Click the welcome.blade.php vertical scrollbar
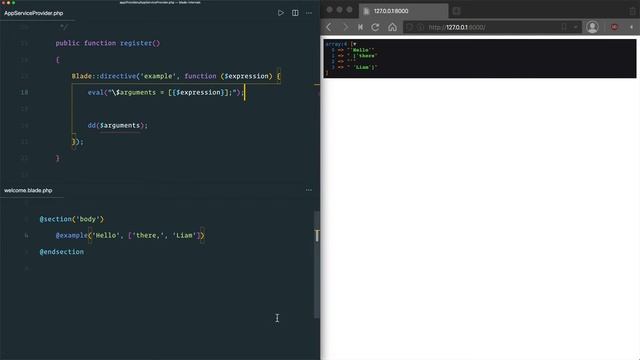This screenshot has height=360, width=640. click(x=317, y=264)
